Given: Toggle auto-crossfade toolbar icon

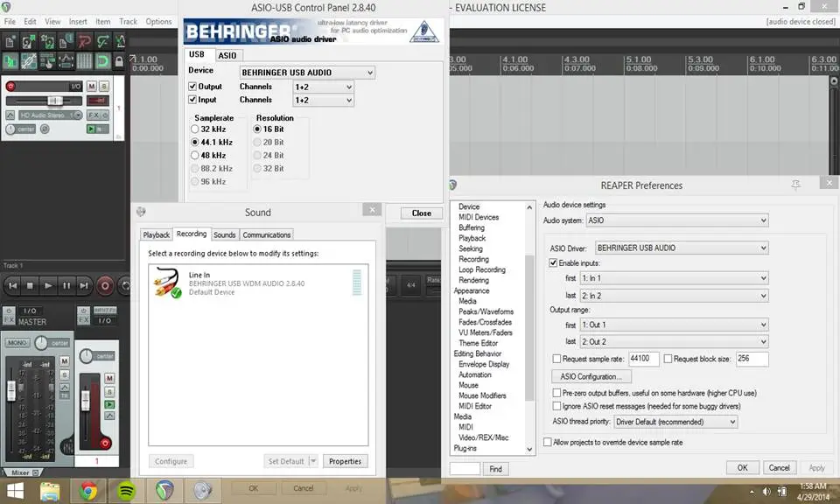Looking at the screenshot, I should (10, 60).
